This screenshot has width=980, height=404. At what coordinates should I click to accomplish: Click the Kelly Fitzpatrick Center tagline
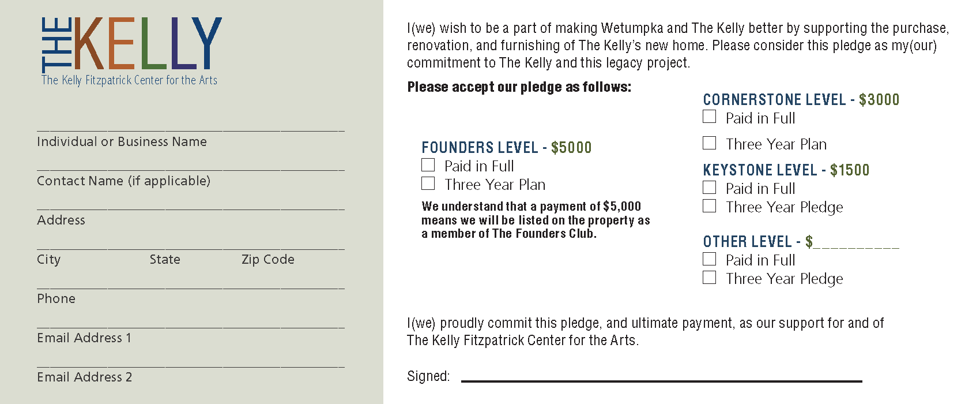point(129,80)
